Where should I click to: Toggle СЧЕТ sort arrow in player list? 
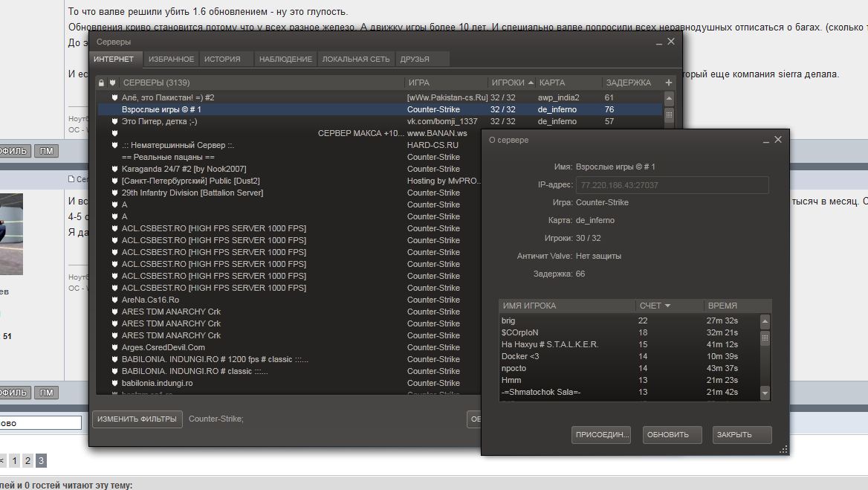tap(667, 306)
